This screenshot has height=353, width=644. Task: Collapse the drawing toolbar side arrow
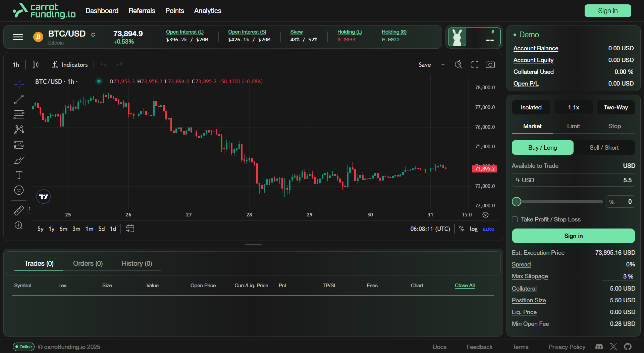(x=30, y=208)
